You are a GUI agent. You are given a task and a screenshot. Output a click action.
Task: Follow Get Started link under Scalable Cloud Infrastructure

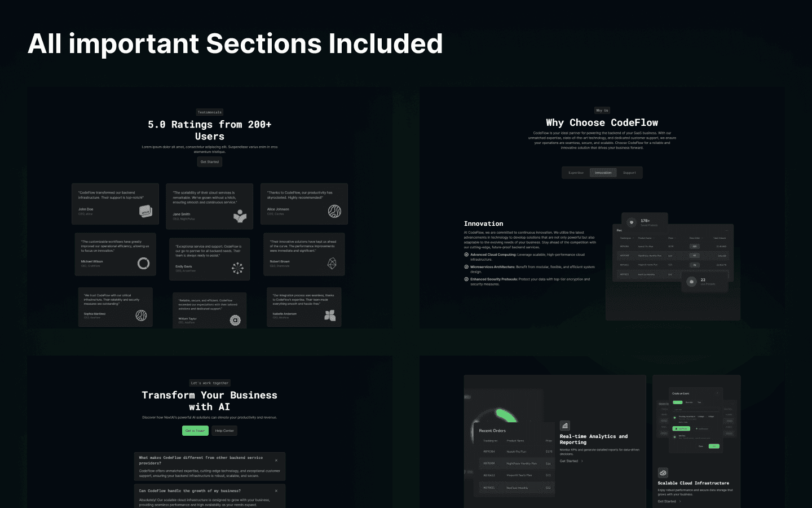[667, 501]
